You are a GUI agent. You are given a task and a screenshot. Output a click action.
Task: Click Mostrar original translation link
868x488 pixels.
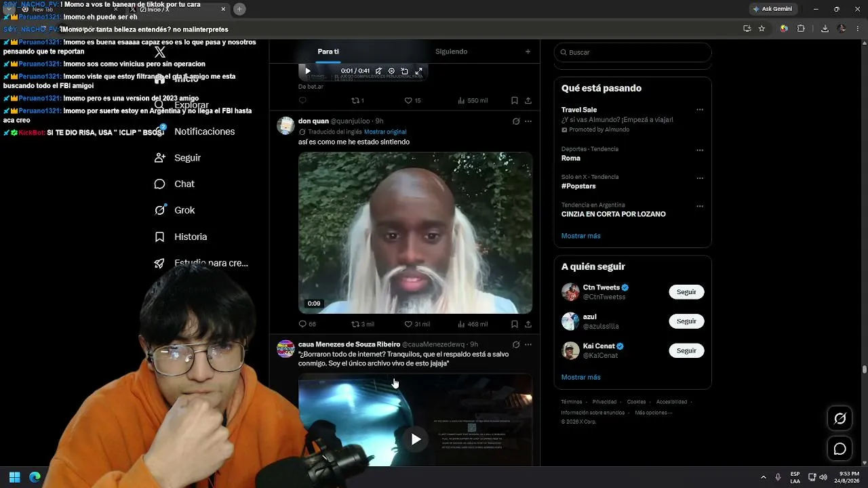tap(385, 131)
